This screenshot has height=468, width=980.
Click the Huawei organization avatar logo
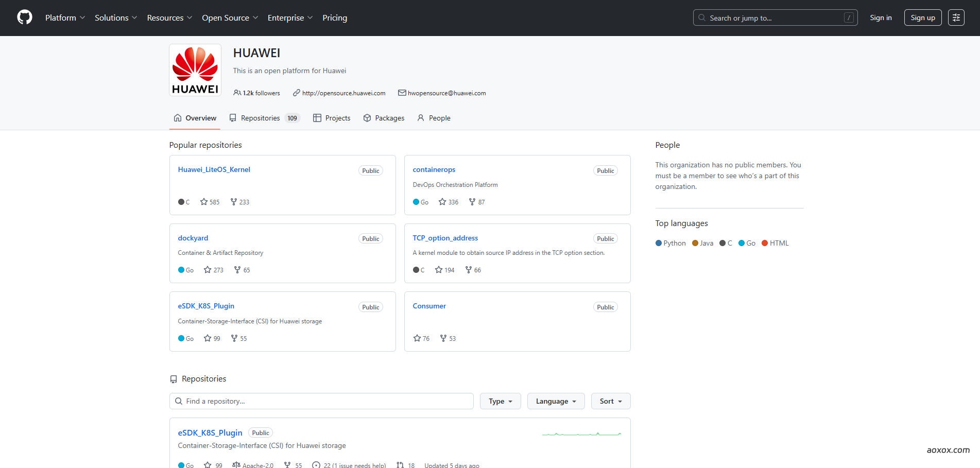click(x=195, y=70)
